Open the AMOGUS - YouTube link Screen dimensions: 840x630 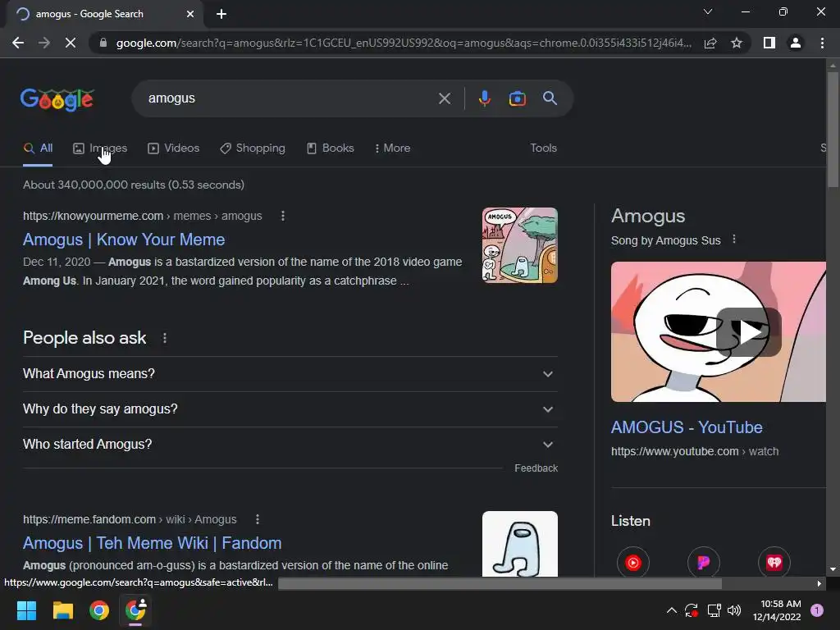tap(687, 427)
